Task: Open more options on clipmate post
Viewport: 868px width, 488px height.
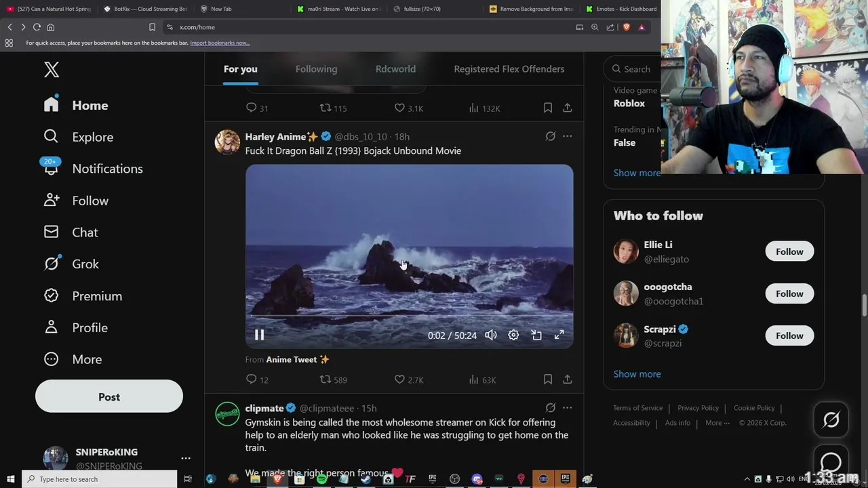Action: point(568,408)
